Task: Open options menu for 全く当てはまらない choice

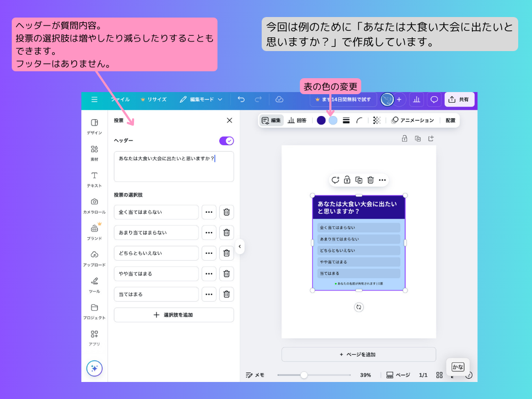Action: tap(209, 212)
